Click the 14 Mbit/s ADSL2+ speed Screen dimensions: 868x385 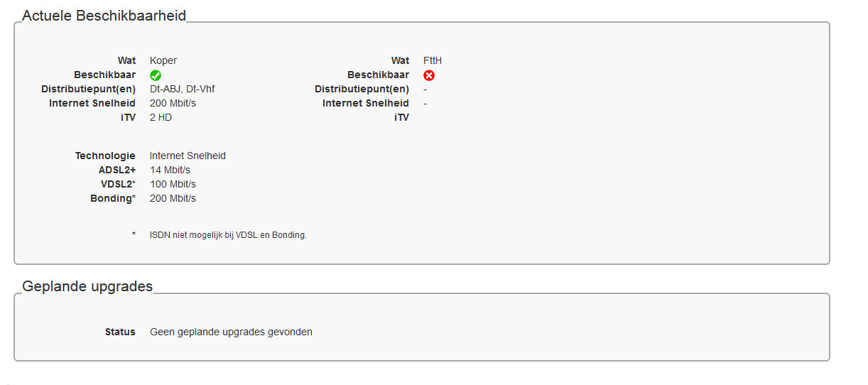coord(170,170)
